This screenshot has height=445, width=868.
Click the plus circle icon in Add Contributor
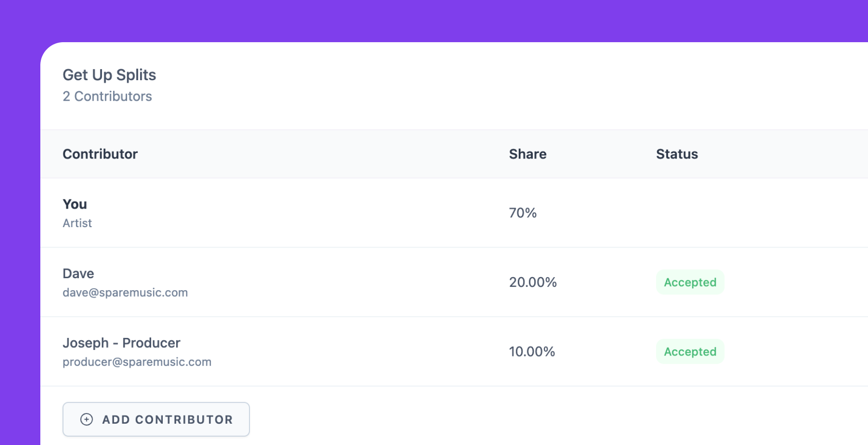click(x=87, y=420)
